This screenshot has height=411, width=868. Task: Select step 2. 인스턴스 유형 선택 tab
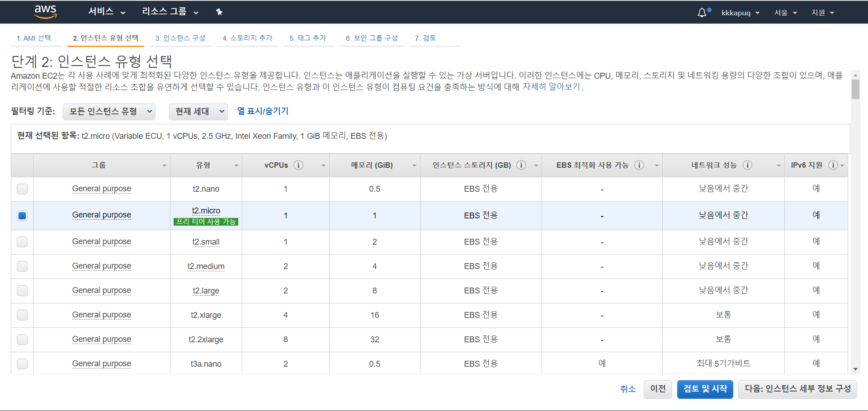106,38
